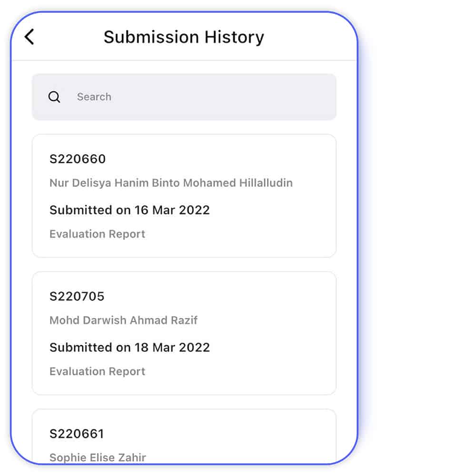The image size is (476, 476).
Task: Select submission ID S220705
Action: click(x=77, y=297)
